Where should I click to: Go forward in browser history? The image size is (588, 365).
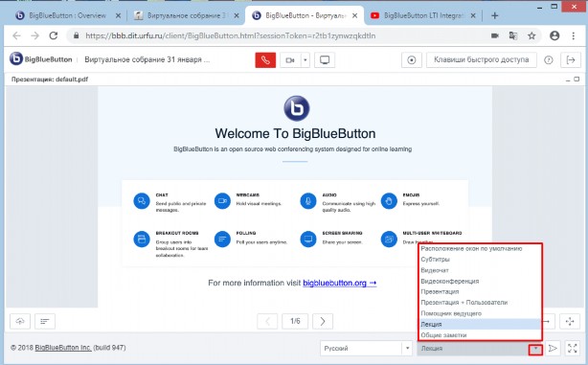coord(34,35)
